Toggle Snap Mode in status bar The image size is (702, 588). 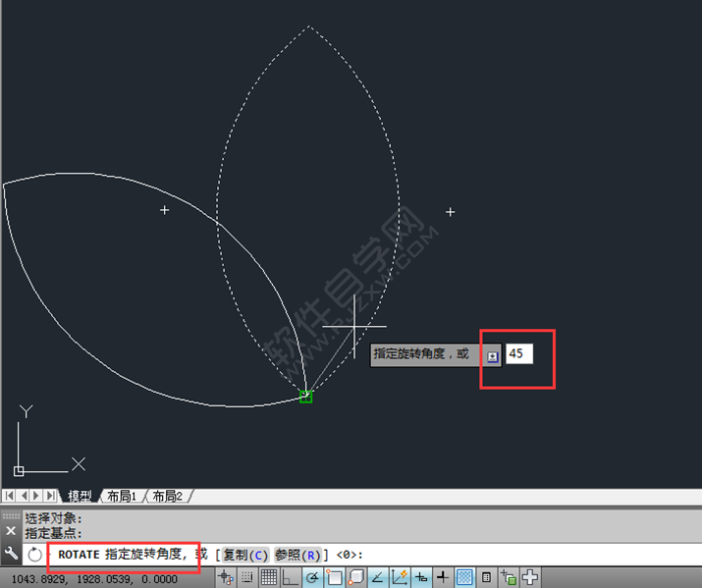point(246,577)
